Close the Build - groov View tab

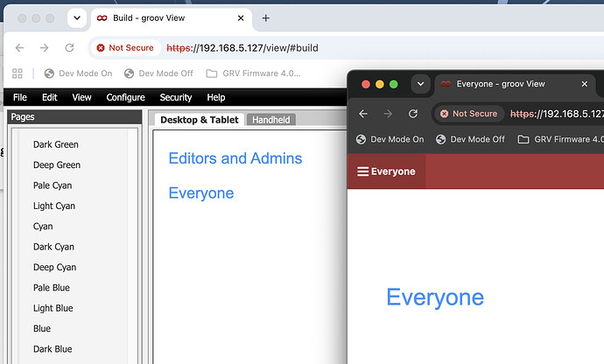[x=241, y=18]
